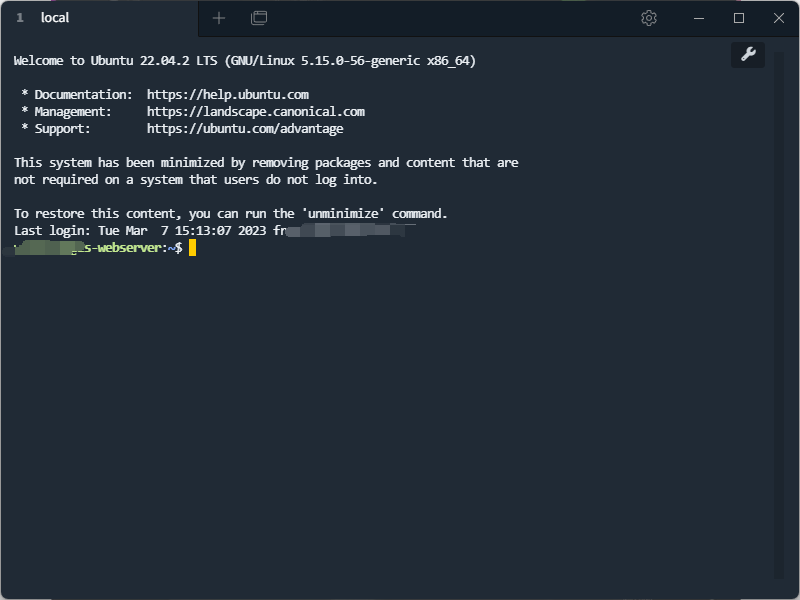Click the tab index number 1
800x600 pixels.
point(20,18)
